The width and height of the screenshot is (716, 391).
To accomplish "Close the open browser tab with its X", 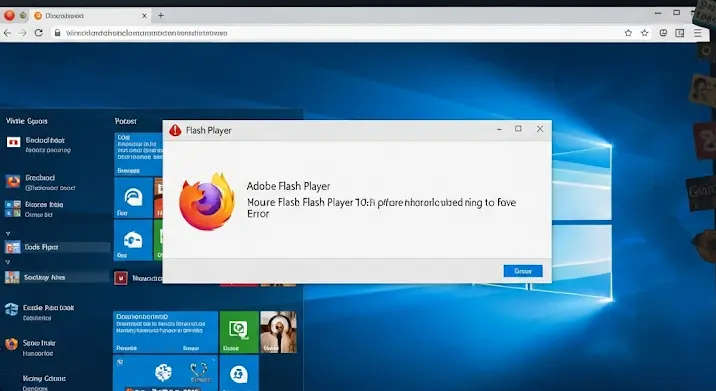I will (144, 16).
